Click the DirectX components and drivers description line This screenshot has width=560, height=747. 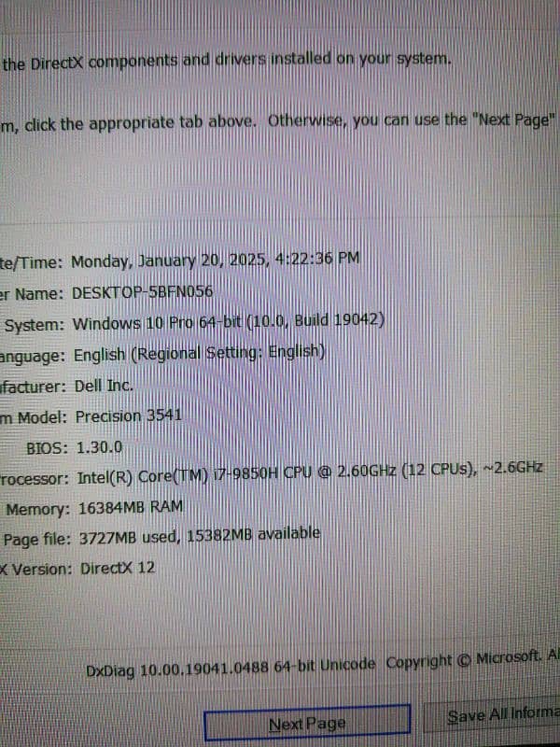coord(227,62)
